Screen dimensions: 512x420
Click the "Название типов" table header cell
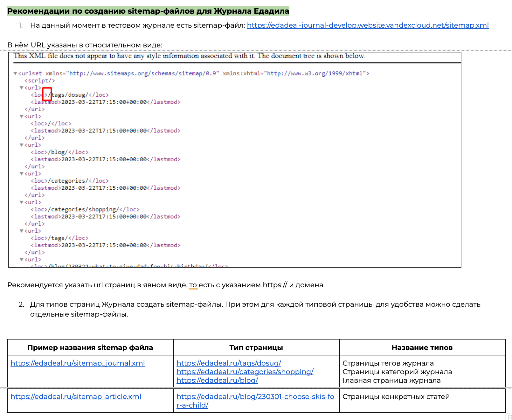[422, 347]
